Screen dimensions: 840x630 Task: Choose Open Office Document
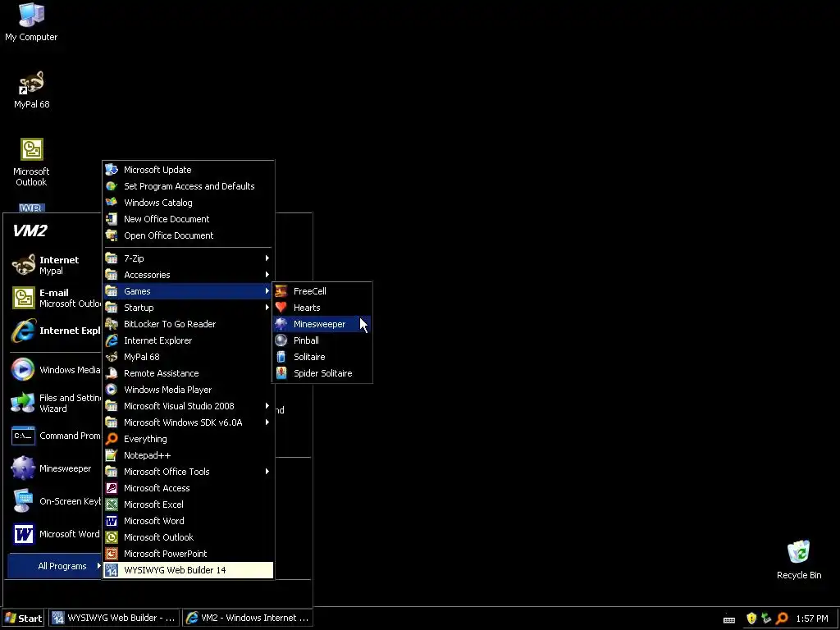pos(188,235)
